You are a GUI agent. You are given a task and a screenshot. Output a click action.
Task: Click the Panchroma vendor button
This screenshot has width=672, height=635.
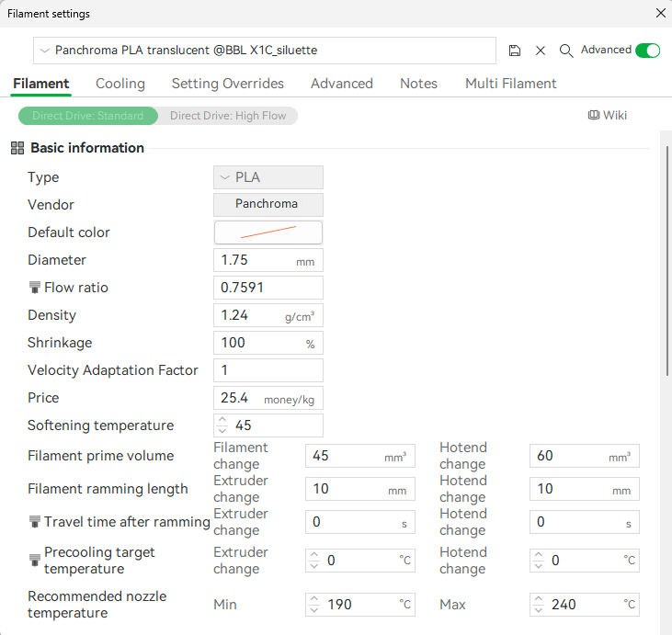coord(268,205)
